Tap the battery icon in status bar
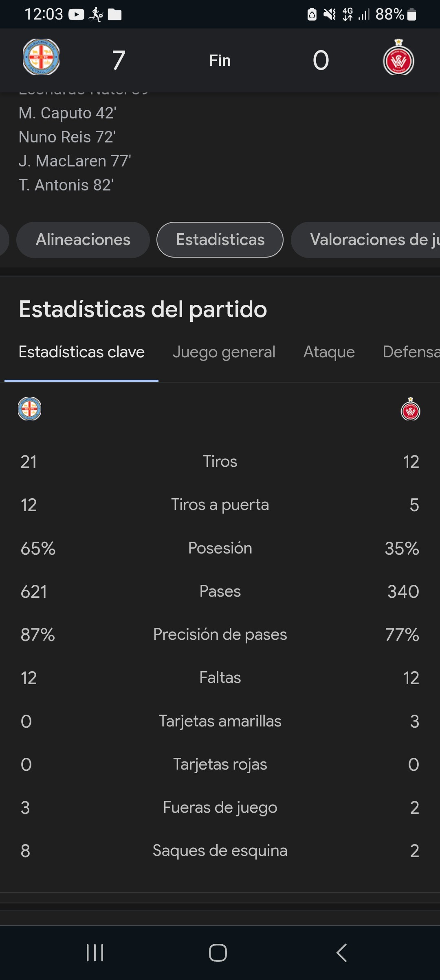This screenshot has width=440, height=980. pyautogui.click(x=412, y=15)
